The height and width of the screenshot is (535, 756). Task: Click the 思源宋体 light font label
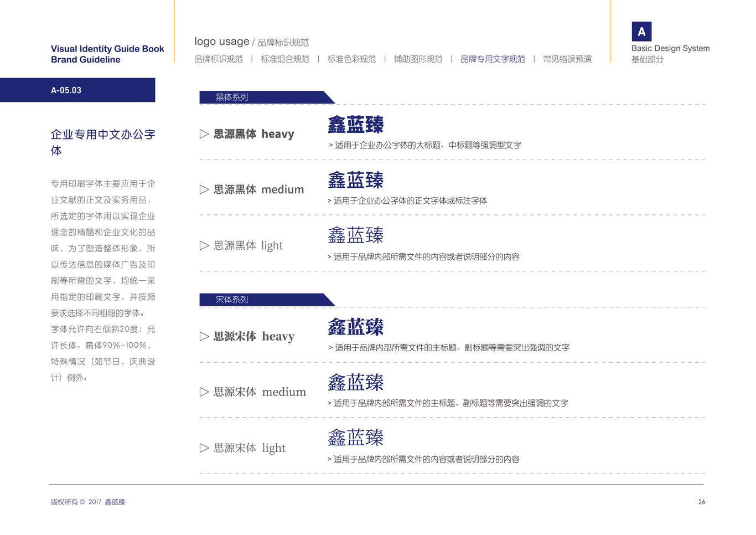tap(250, 448)
